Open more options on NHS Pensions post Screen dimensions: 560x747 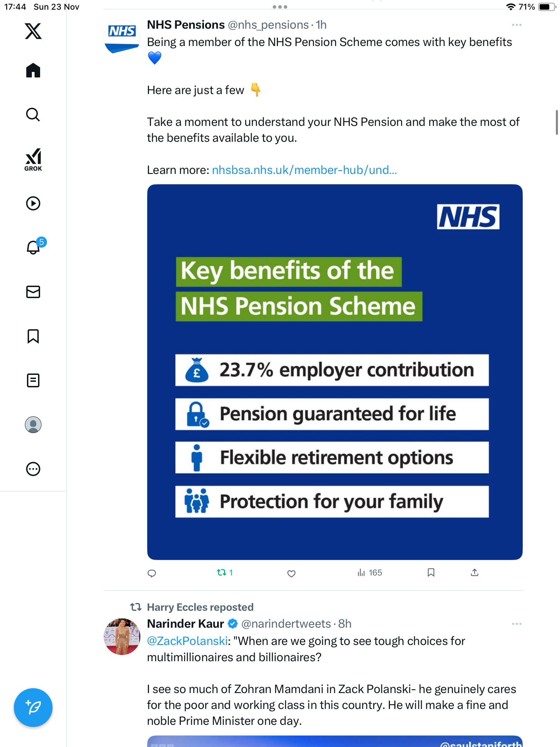[x=516, y=25]
